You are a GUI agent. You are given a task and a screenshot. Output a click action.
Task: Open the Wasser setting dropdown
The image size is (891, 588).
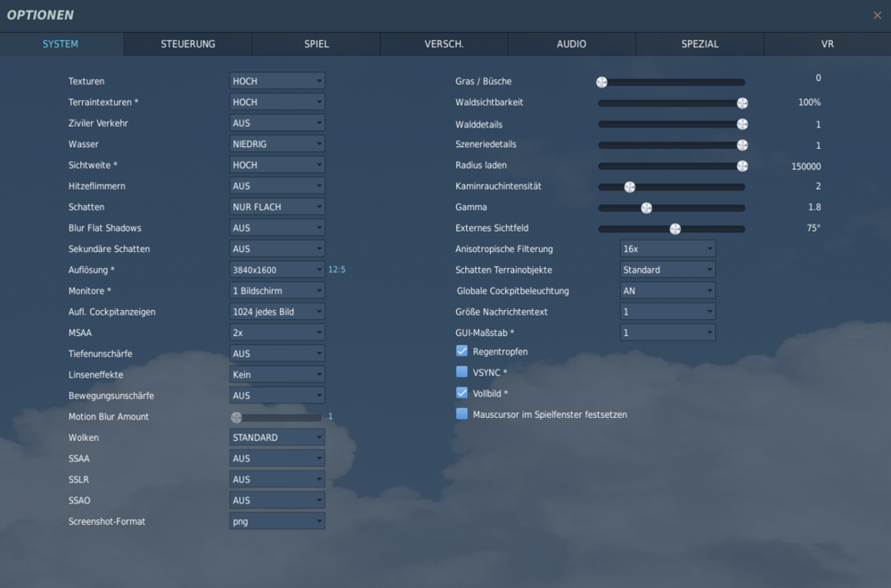click(276, 143)
